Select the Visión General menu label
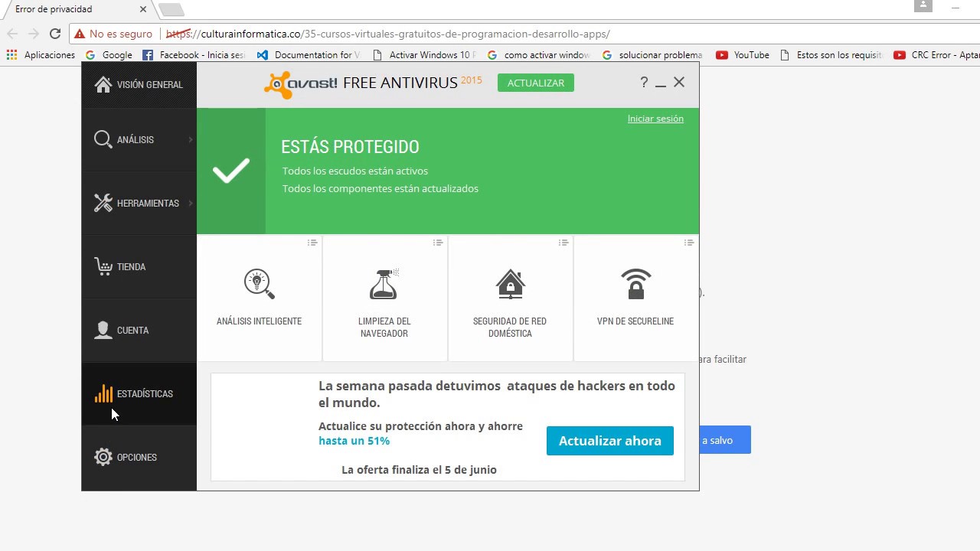 pyautogui.click(x=150, y=85)
